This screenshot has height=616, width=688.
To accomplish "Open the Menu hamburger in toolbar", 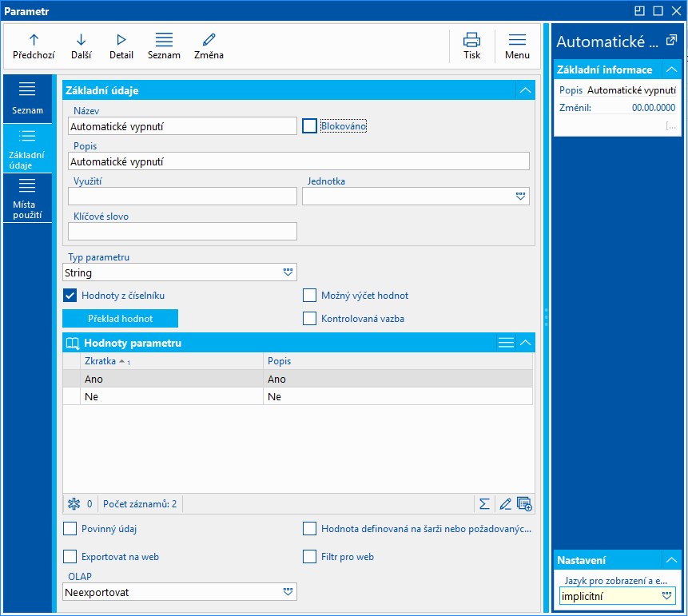I will click(517, 46).
